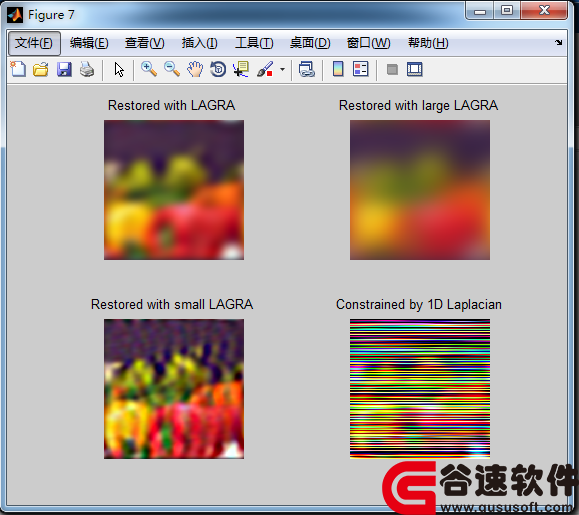Viewport: 579px width, 515px height.
Task: Toggle Link Plot tool
Action: (x=306, y=69)
